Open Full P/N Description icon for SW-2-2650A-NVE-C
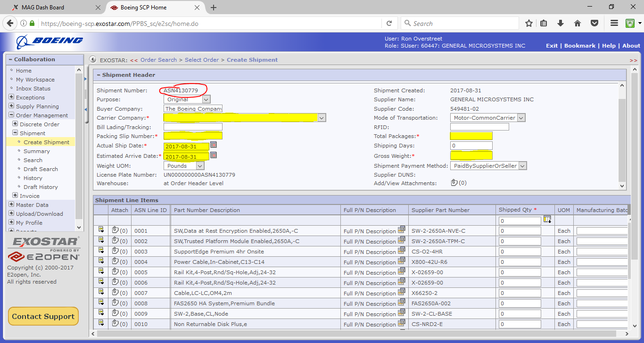Image resolution: width=644 pixels, height=343 pixels. pyautogui.click(x=401, y=230)
